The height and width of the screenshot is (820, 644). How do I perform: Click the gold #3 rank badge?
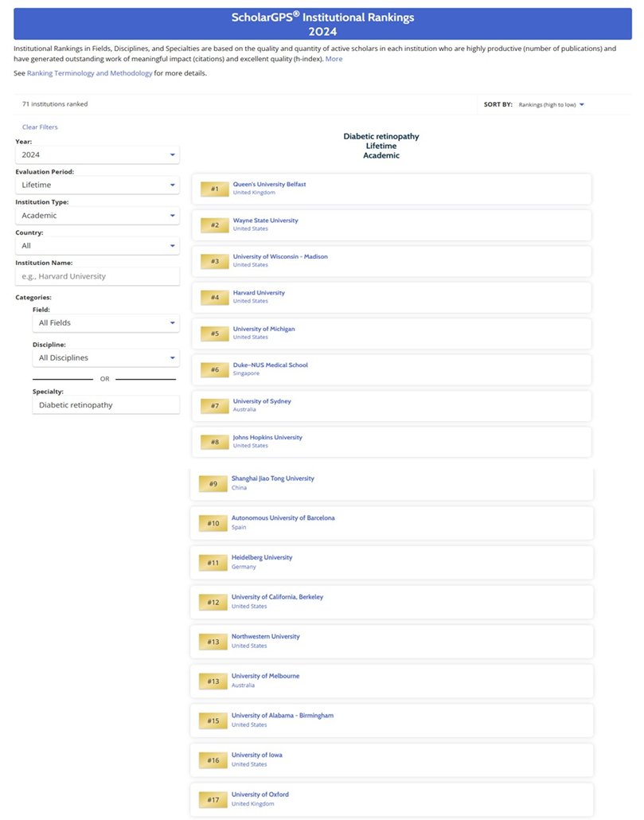(215, 261)
